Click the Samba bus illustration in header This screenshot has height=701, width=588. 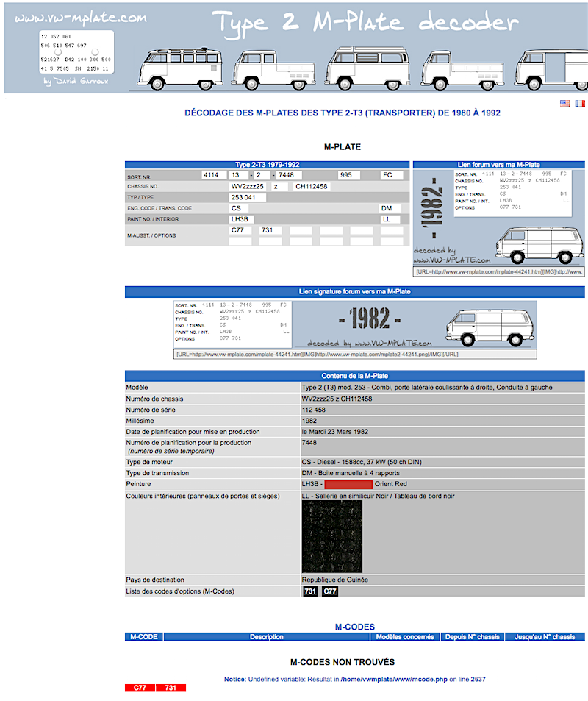180,69
